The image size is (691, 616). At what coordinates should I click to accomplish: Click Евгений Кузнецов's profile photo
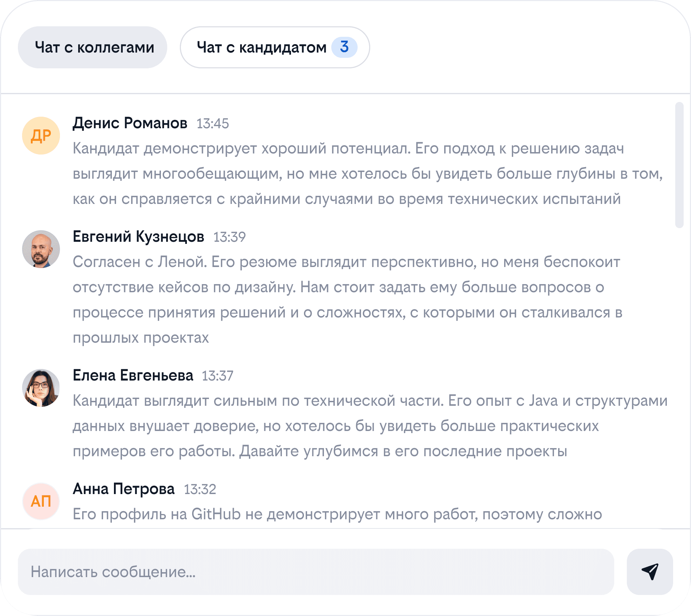coord(41,249)
